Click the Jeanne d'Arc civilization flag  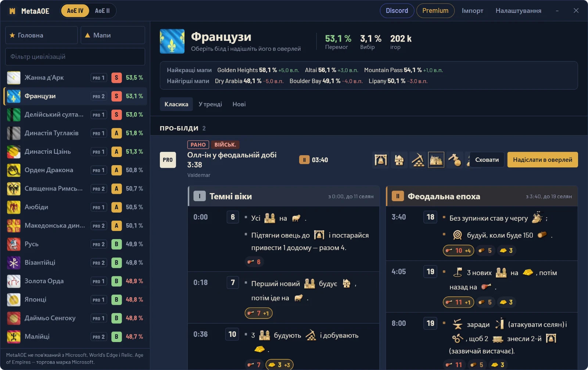[x=14, y=78]
